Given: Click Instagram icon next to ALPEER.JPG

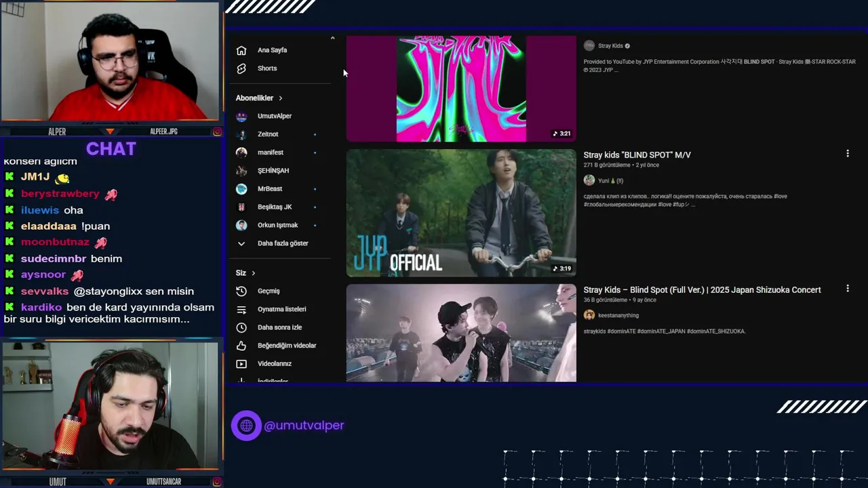Looking at the screenshot, I should (217, 131).
